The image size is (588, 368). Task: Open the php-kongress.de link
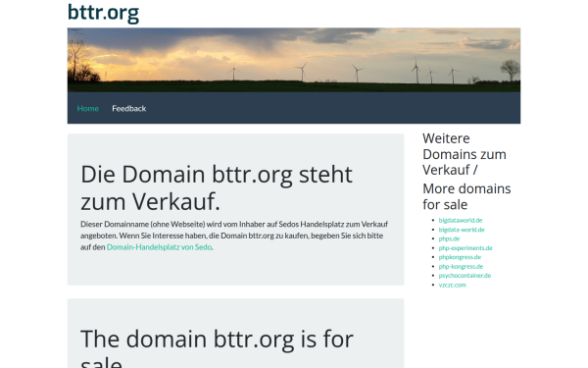461,266
